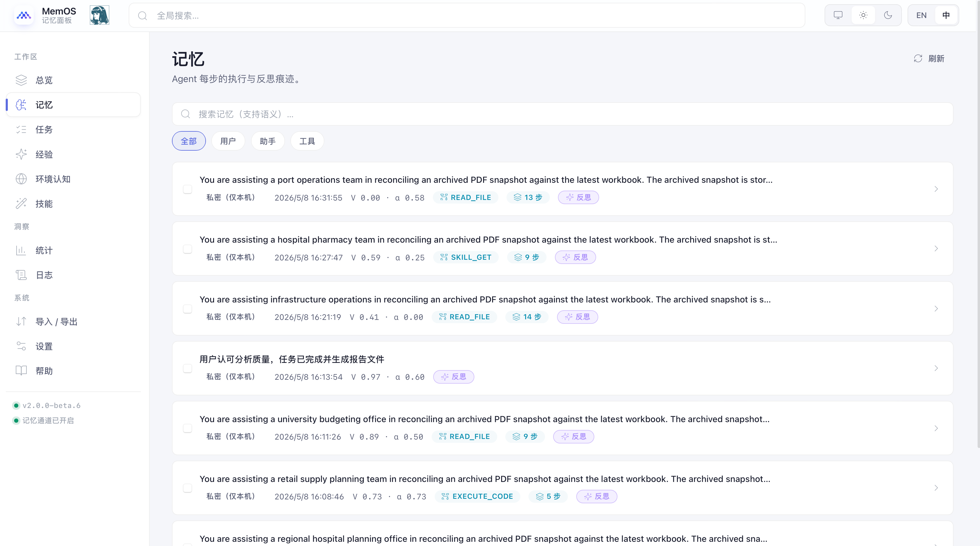Click the v2.0.0-beta.6 version label
The height and width of the screenshot is (546, 980).
(x=51, y=406)
